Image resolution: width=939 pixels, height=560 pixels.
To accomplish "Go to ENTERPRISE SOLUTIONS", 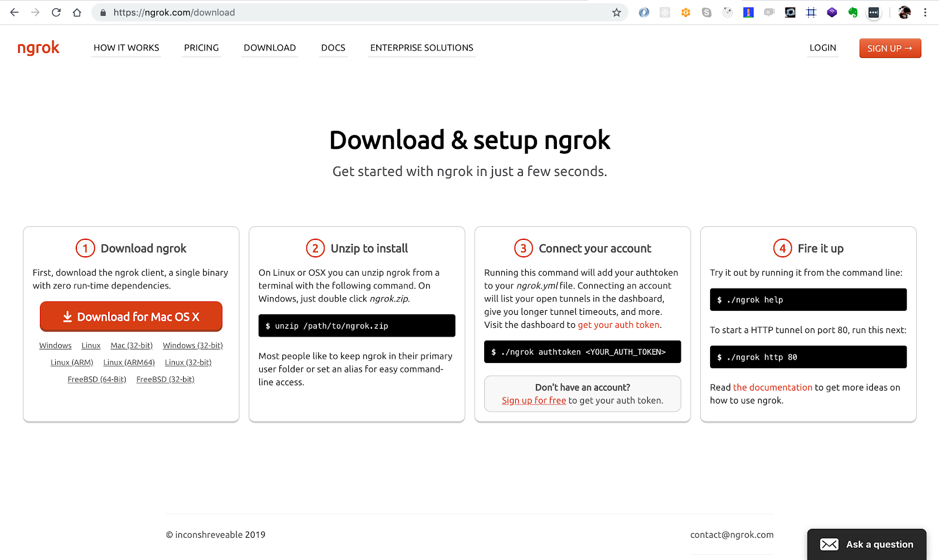I will pyautogui.click(x=421, y=48).
